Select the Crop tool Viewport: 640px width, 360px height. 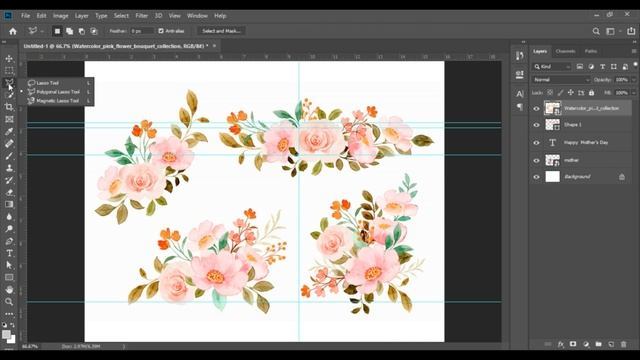[x=9, y=107]
